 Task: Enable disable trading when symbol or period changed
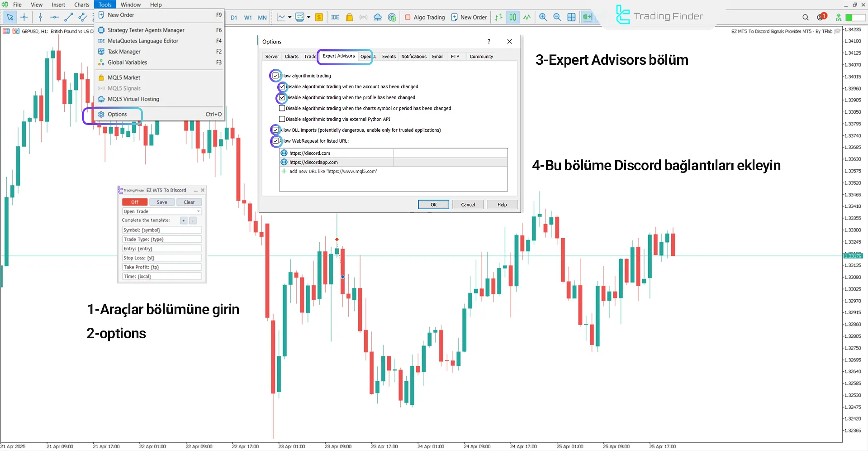(x=282, y=108)
